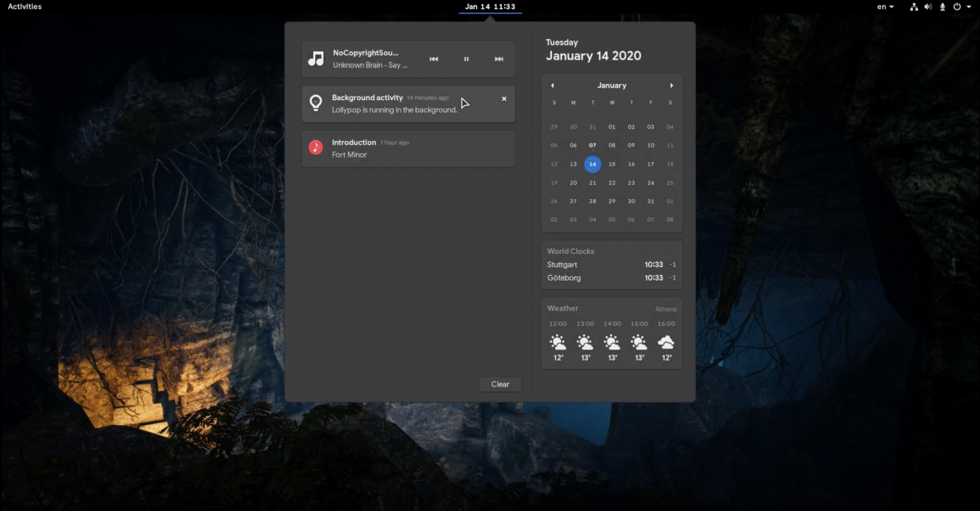The width and height of the screenshot is (980, 511).
Task: Click the music note media player icon
Action: point(316,59)
